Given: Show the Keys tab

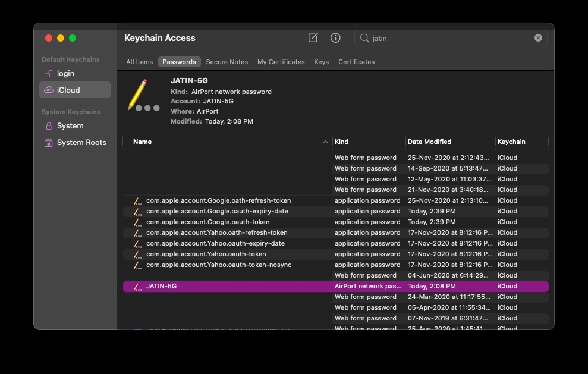Looking at the screenshot, I should [x=321, y=62].
